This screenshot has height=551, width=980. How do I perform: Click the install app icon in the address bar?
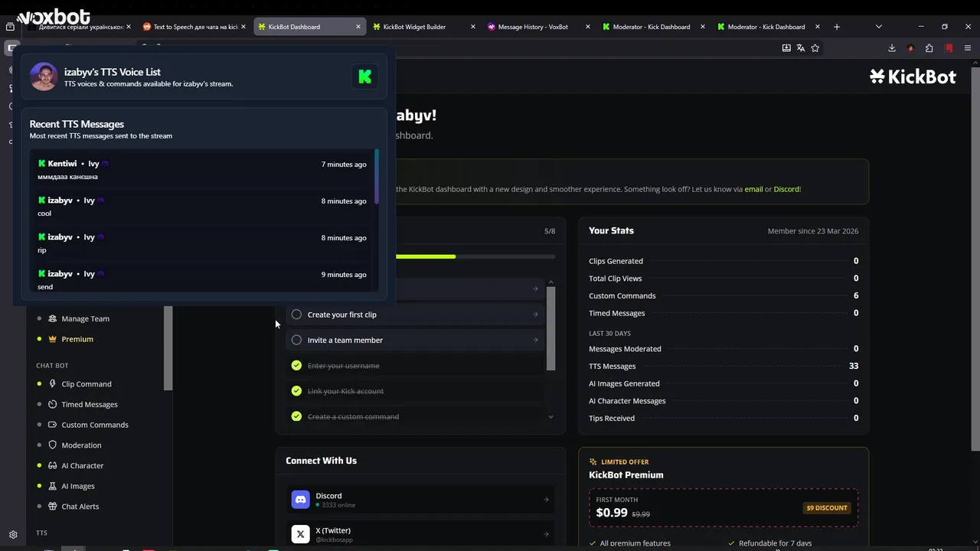point(786,47)
